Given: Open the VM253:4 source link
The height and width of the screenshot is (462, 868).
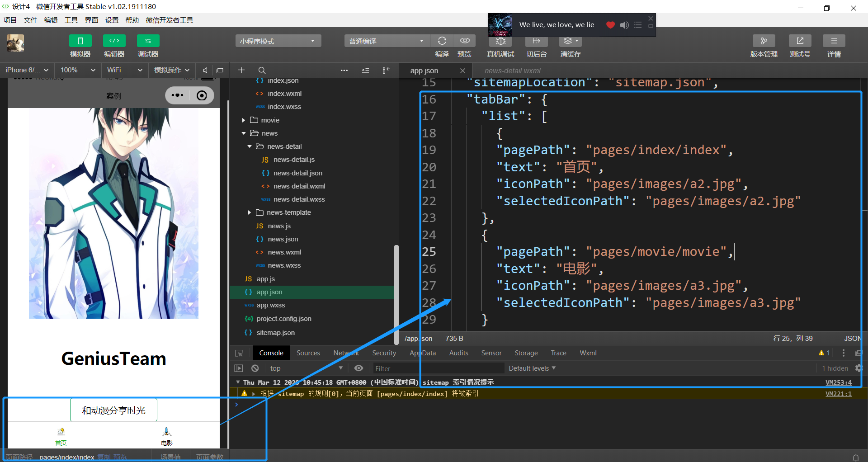Looking at the screenshot, I should coord(839,382).
